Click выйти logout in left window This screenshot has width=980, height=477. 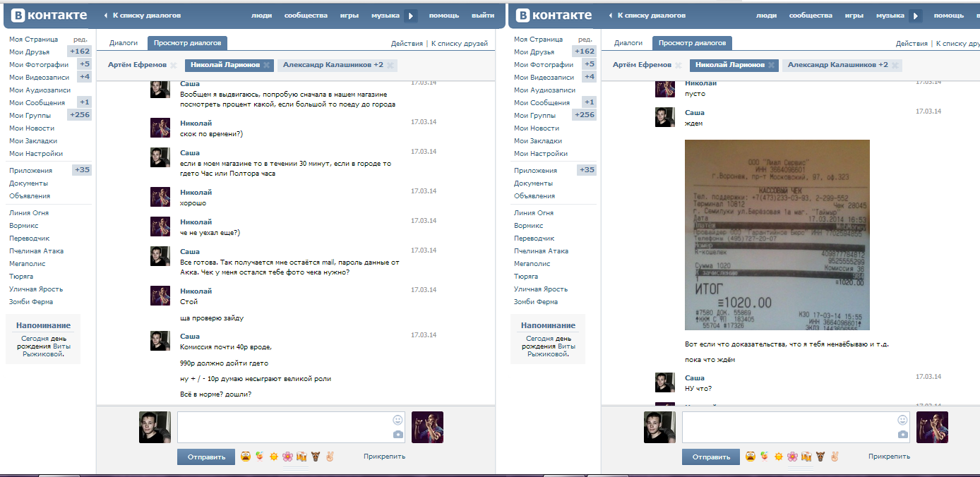[x=483, y=15]
